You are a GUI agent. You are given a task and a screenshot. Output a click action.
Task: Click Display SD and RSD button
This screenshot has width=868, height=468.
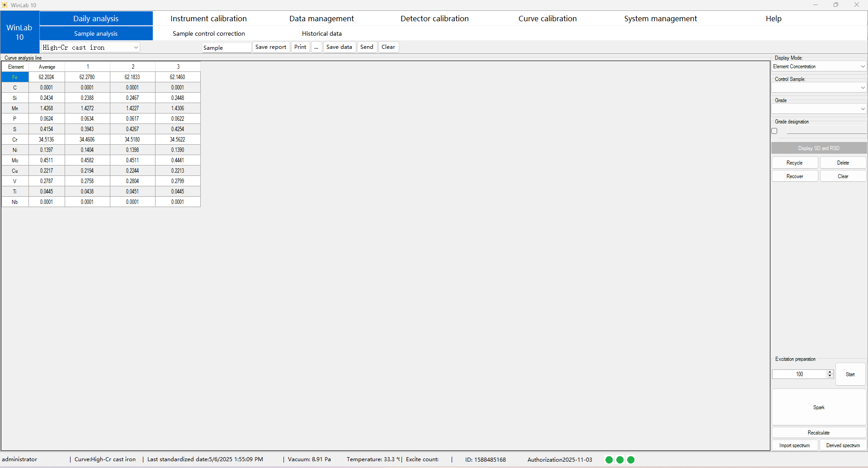(818, 148)
